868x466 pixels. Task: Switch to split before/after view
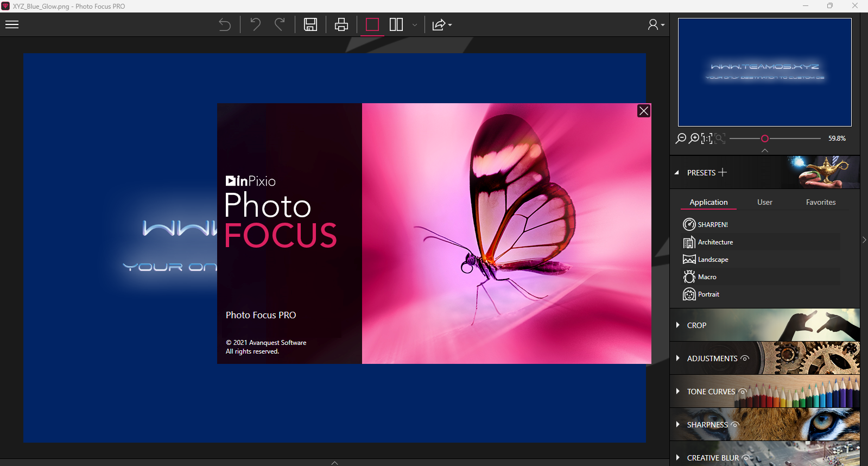(x=396, y=24)
